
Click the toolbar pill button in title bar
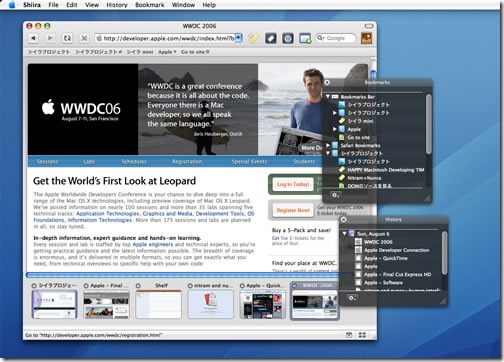click(x=369, y=26)
